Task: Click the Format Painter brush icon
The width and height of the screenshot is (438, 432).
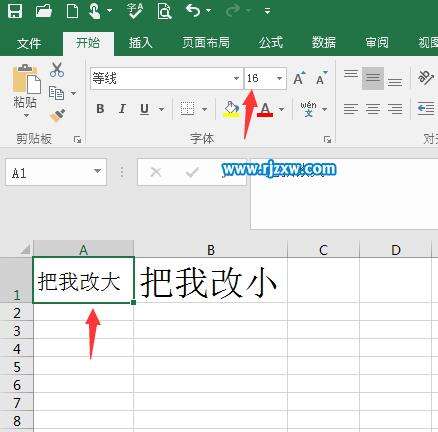Action: pyautogui.click(x=57, y=115)
